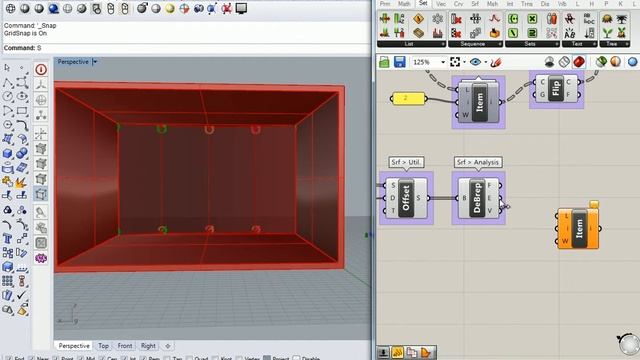Click the red curve icon in Sequence panel
This screenshot has height=360, width=640.
tap(494, 19)
